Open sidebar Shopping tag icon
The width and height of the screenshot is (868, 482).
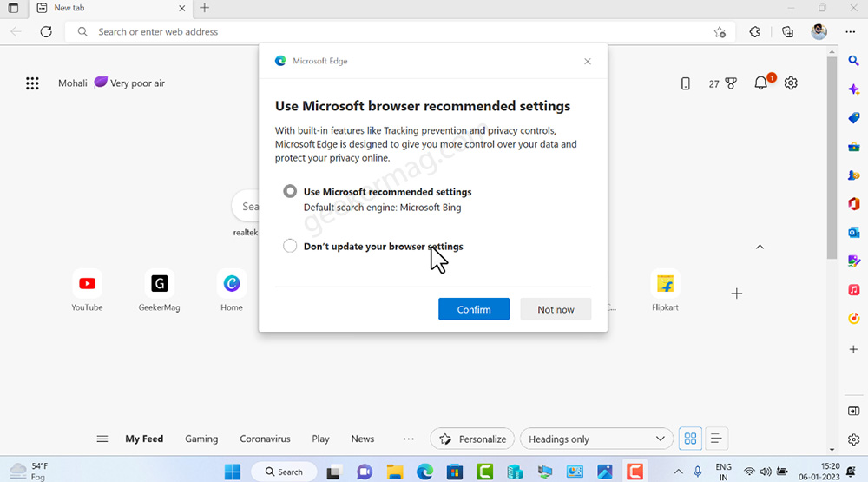[x=853, y=118]
